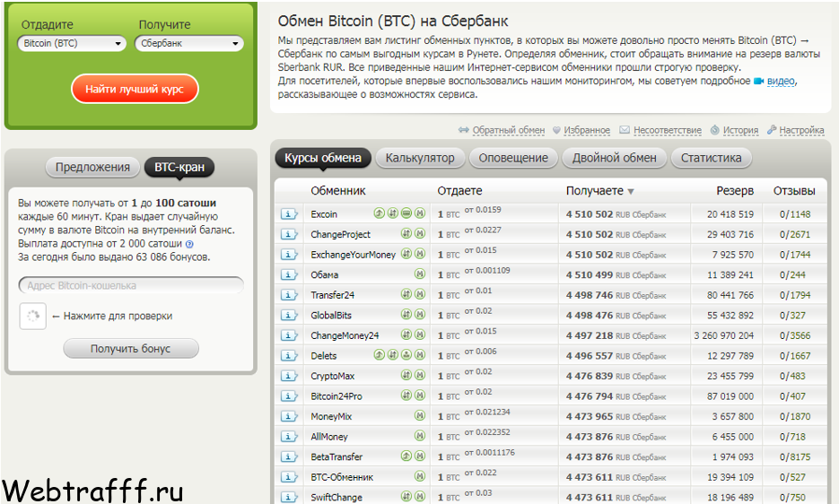Click Excoin's first up-arrow badge

point(380,213)
